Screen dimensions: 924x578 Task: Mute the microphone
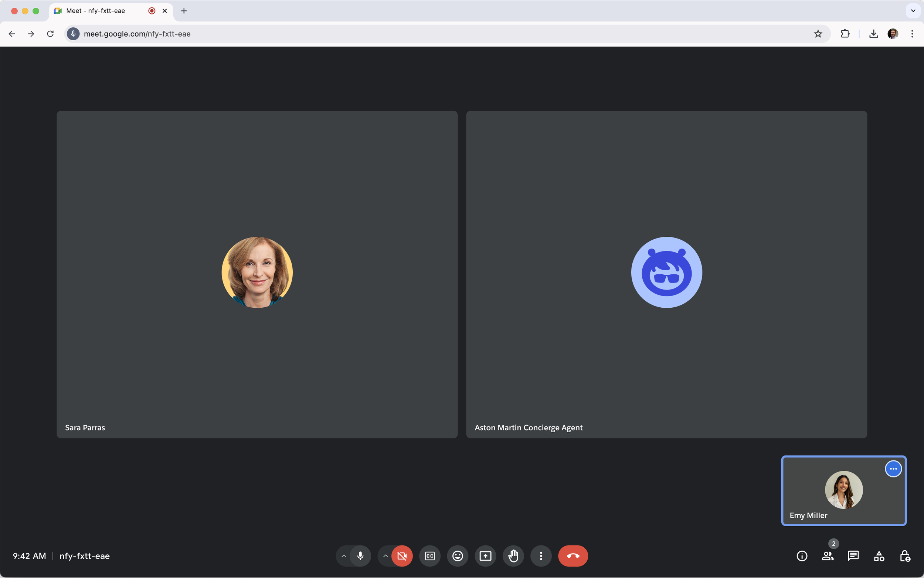pos(360,556)
